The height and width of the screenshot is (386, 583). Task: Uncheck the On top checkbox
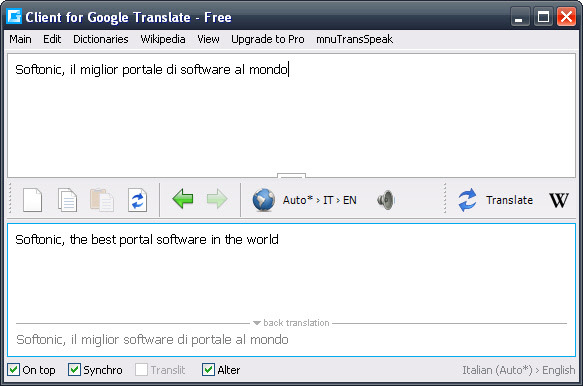tap(14, 370)
